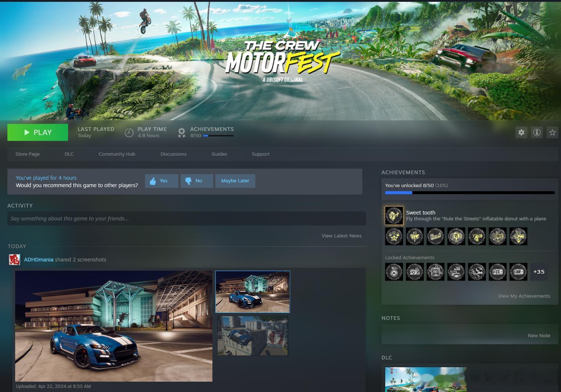
Task: Open View My Achievements
Action: [524, 296]
